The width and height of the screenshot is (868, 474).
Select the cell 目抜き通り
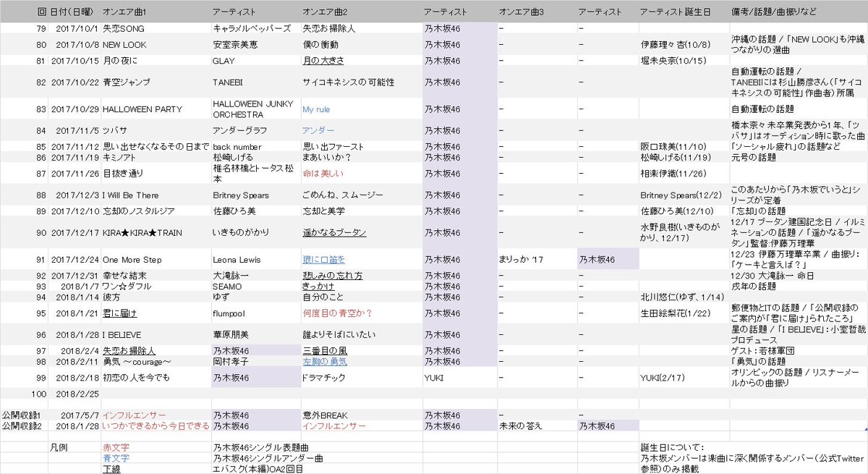[x=123, y=173]
